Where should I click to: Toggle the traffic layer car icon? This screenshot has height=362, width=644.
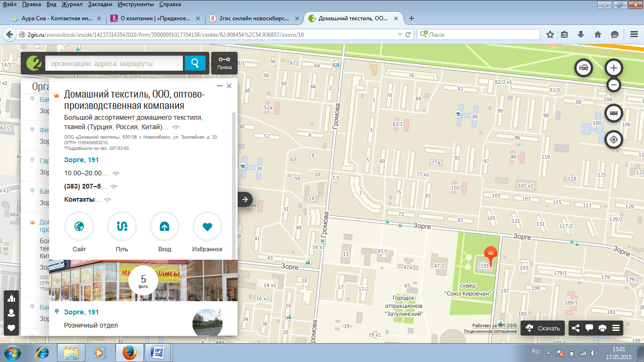[x=584, y=67]
